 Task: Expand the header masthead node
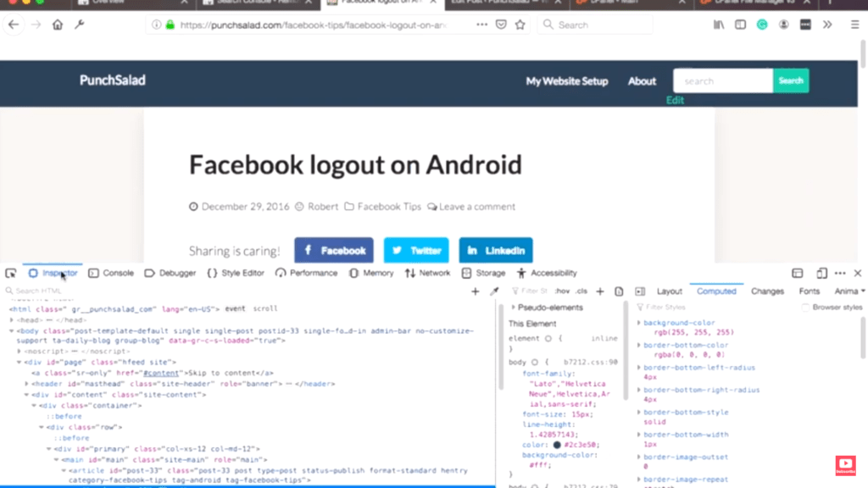26,384
